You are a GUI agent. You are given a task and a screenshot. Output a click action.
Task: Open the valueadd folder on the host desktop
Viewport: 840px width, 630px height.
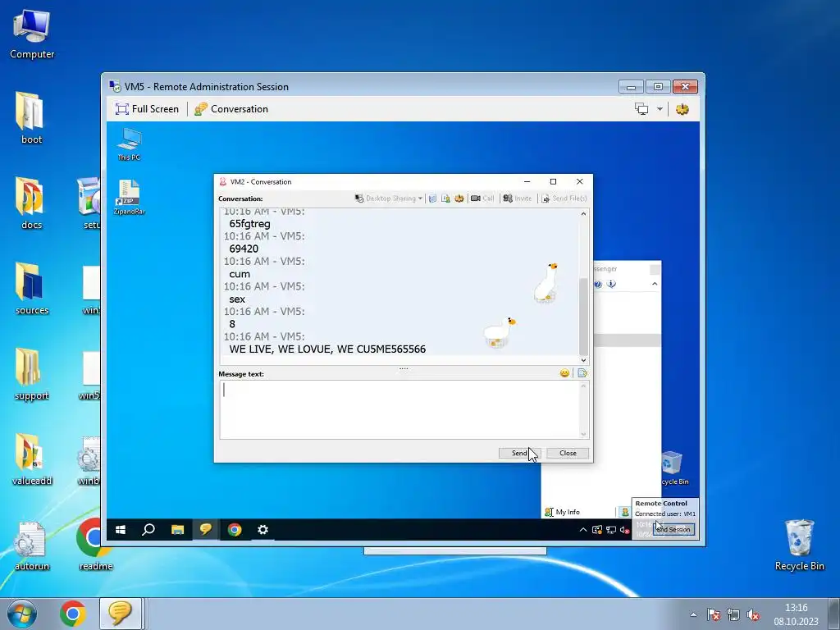pyautogui.click(x=32, y=460)
